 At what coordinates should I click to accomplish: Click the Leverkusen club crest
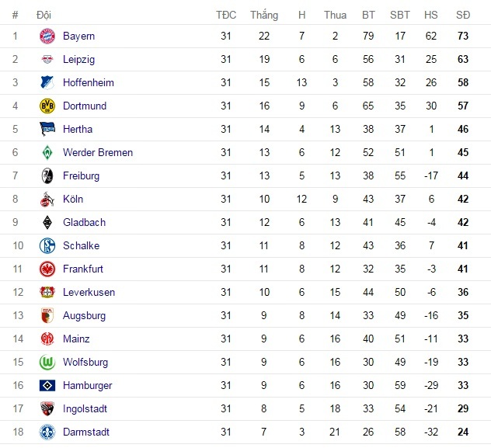(47, 292)
